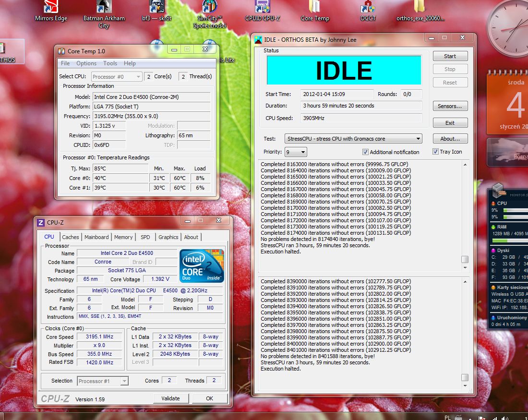Viewport: 528px width, 420px height.
Task: Switch to the Caches tab in CPU-Z
Action: 71,237
